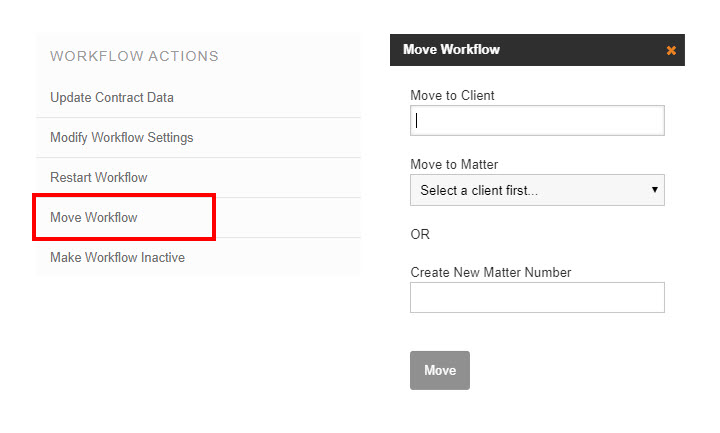Focus the Move to Client text field

tap(537, 121)
